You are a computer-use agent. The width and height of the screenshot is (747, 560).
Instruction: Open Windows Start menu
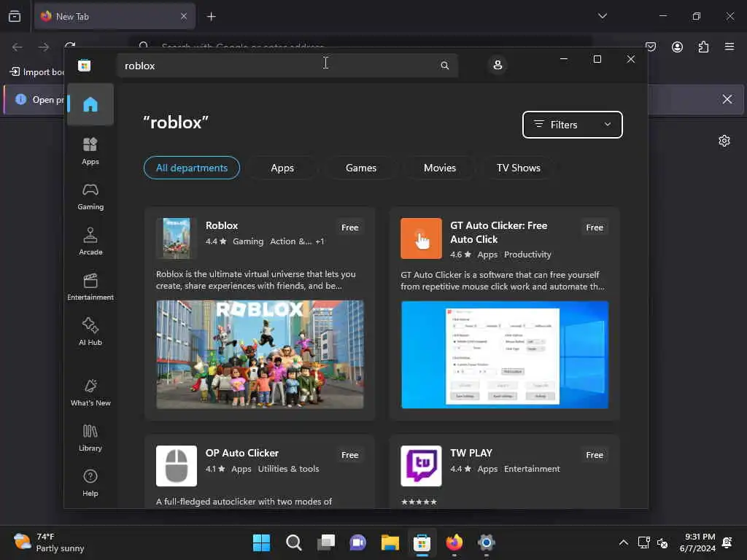click(261, 542)
